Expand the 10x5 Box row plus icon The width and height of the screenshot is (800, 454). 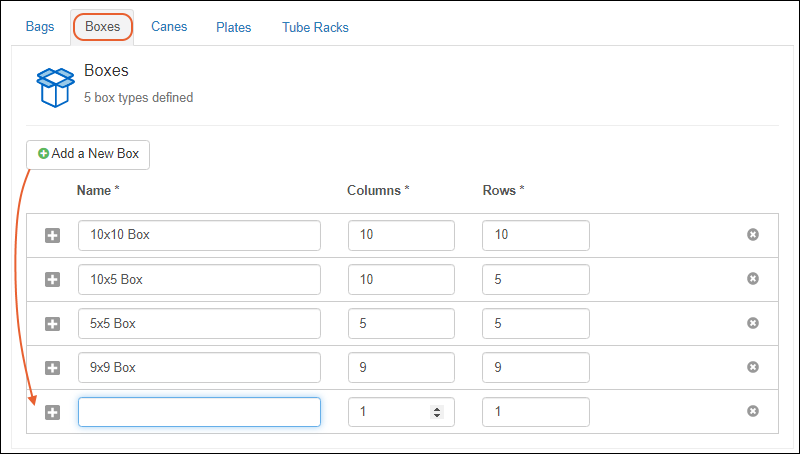53,280
